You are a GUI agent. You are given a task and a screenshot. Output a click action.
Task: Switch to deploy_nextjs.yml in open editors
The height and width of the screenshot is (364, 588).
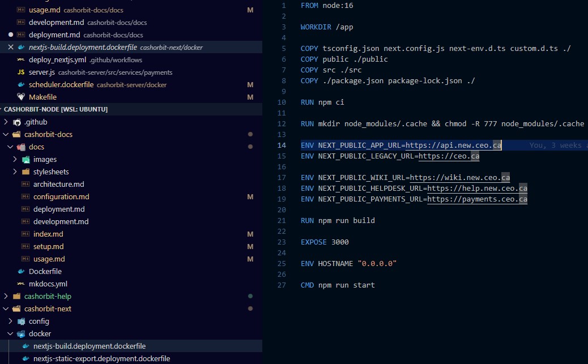pos(57,60)
